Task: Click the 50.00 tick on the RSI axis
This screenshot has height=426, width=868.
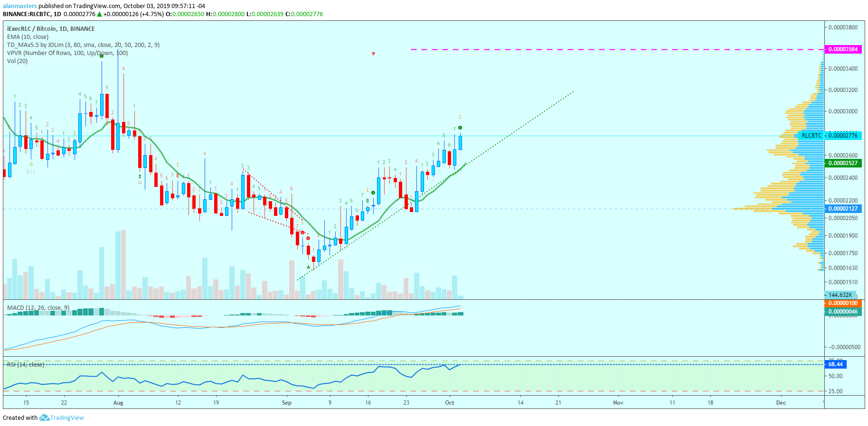Action: pyautogui.click(x=836, y=376)
